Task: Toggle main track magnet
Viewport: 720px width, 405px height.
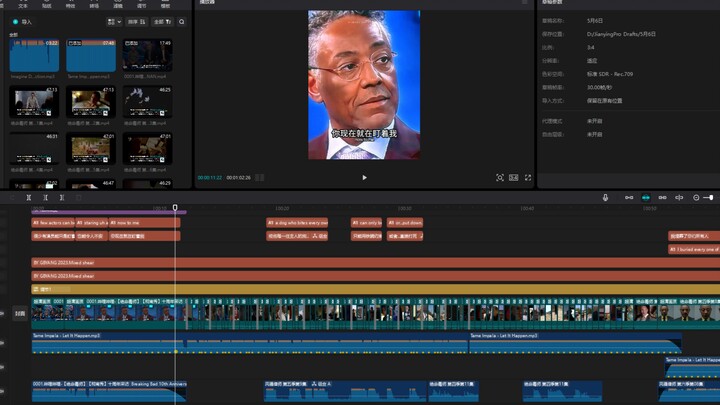Action: coord(629,197)
